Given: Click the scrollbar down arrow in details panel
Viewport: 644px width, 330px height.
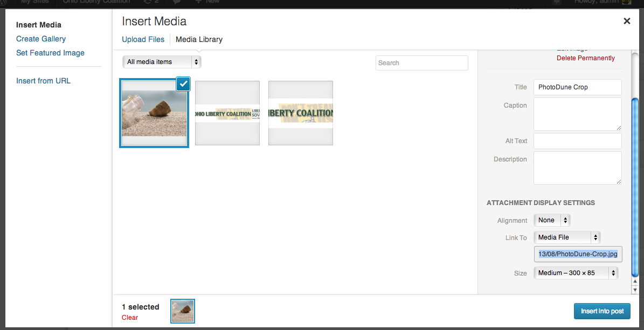Looking at the screenshot, I should click(635, 290).
